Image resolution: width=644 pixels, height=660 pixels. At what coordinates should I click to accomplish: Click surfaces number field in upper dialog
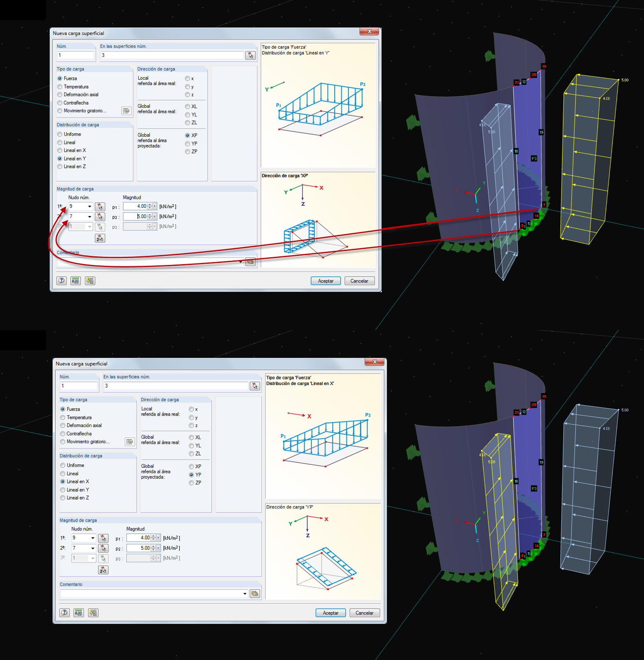[x=172, y=55]
